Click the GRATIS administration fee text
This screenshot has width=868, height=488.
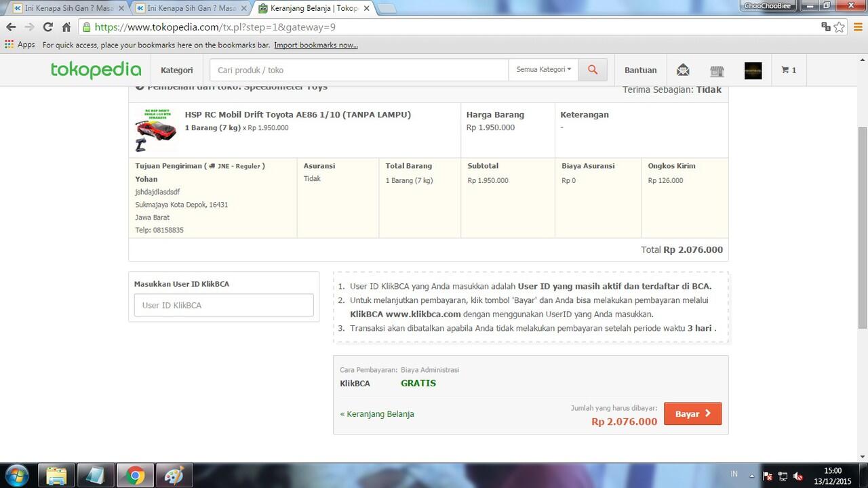point(418,383)
